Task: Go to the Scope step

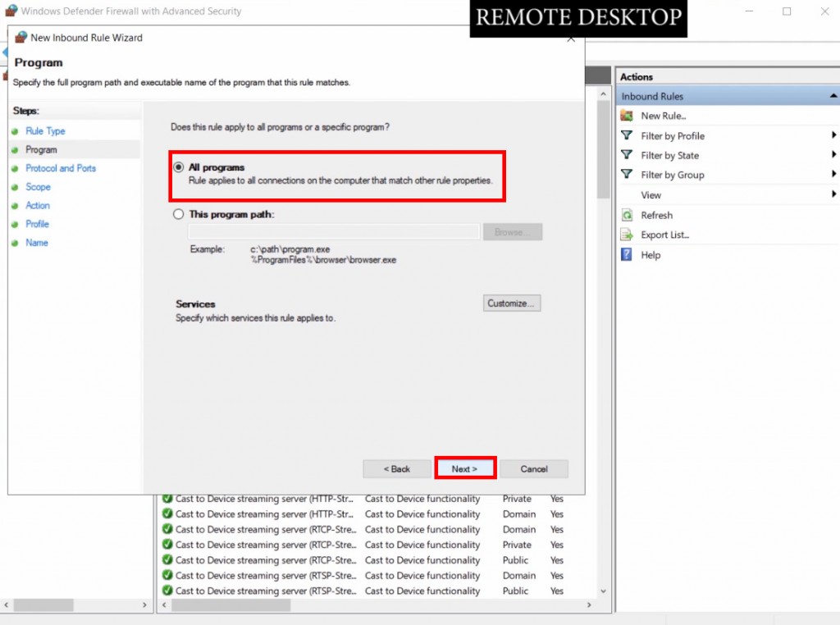Action: (x=38, y=187)
